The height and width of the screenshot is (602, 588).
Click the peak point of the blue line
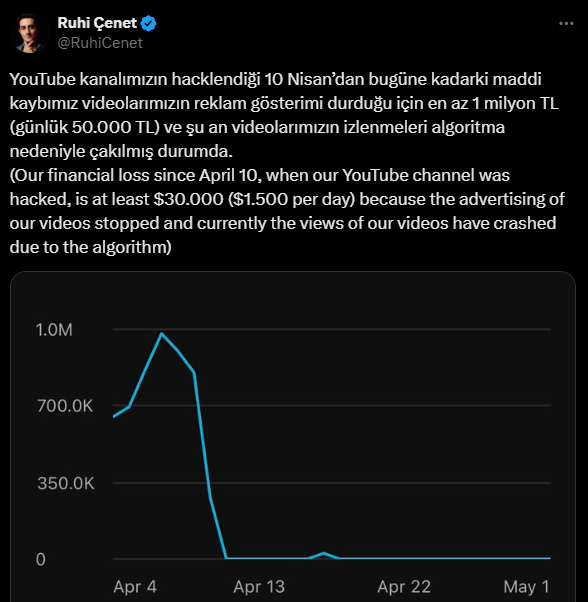[162, 334]
